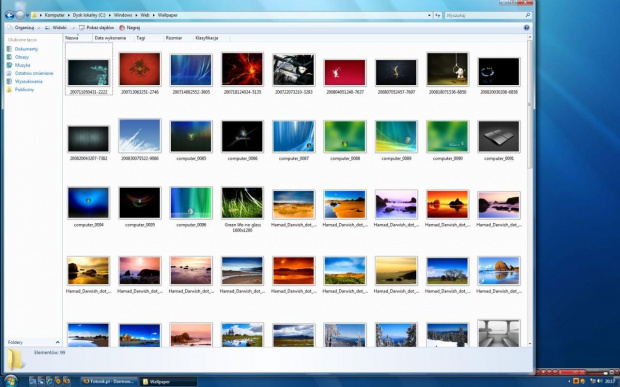The image size is (620, 387).
Task: Click the Nagraj burn disc button
Action: (x=130, y=28)
